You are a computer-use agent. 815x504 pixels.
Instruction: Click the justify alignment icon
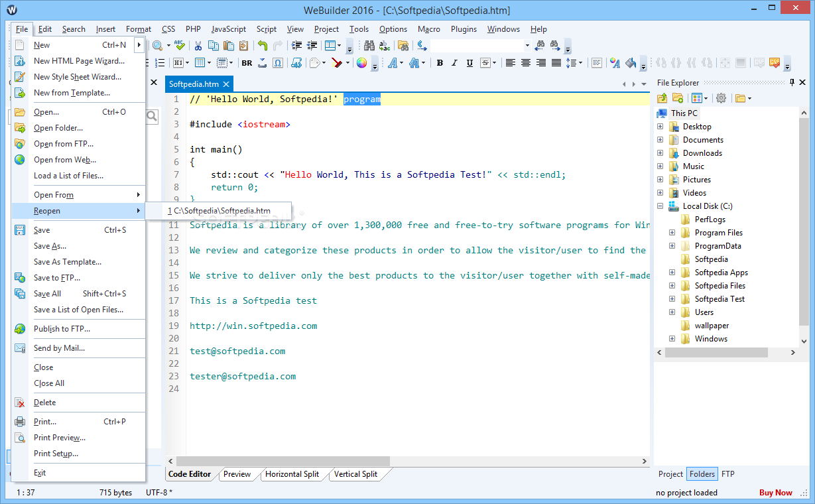(x=556, y=62)
